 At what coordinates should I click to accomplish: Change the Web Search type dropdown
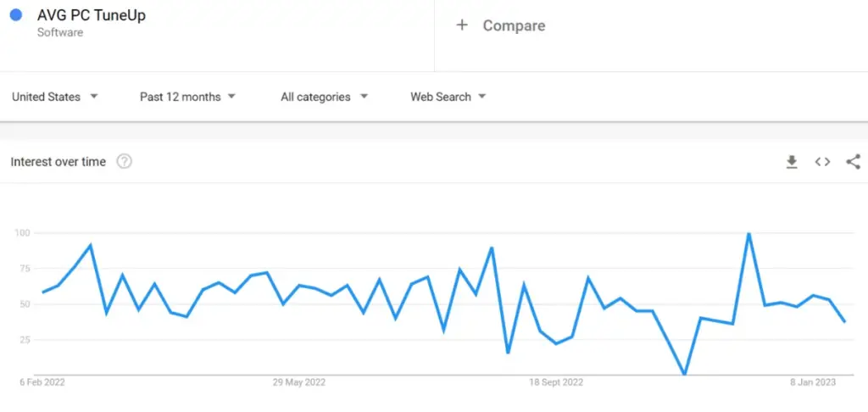(448, 97)
